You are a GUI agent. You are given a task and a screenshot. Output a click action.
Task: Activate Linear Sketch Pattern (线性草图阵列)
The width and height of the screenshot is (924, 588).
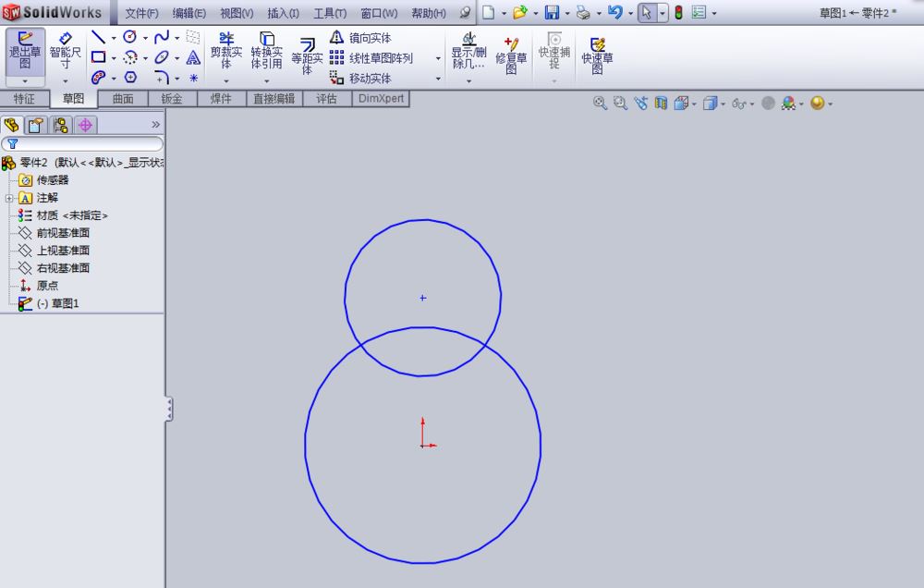pos(371,58)
